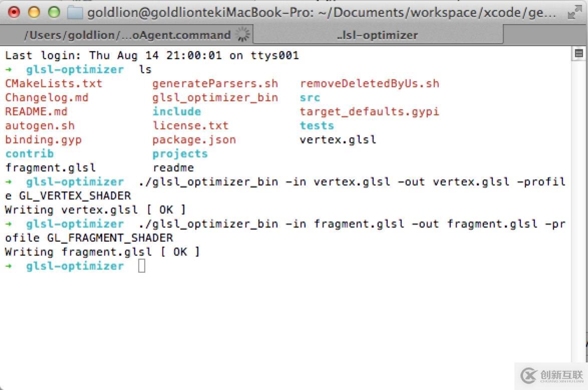Click the split pane icon above the scrollbar
The height and width of the screenshot is (390, 588).
click(578, 53)
